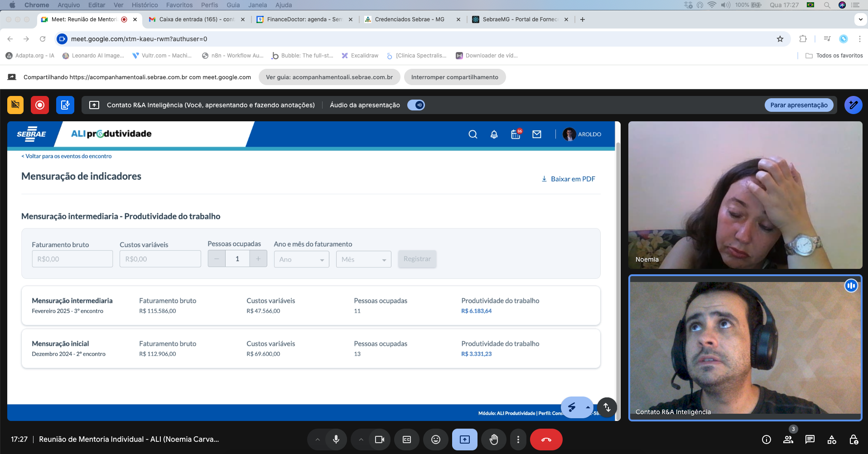
Task: Click the yellow disable annotations icon
Action: point(15,105)
